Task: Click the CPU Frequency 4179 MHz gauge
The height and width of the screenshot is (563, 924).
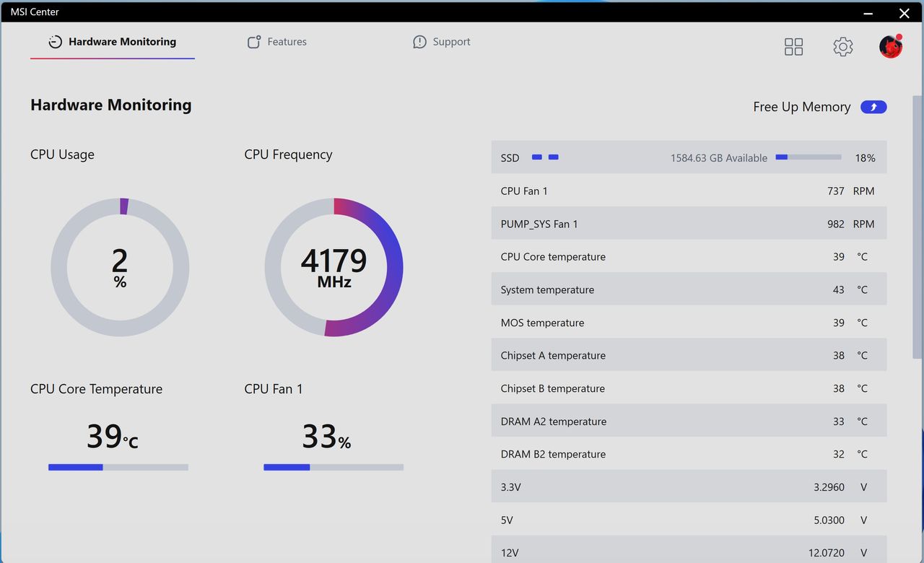Action: tap(334, 267)
